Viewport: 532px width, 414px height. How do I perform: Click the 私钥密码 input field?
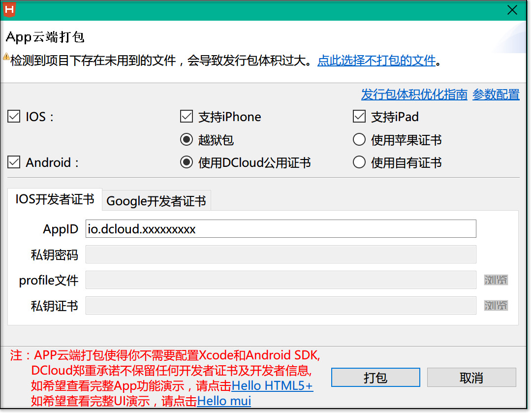coord(281,254)
